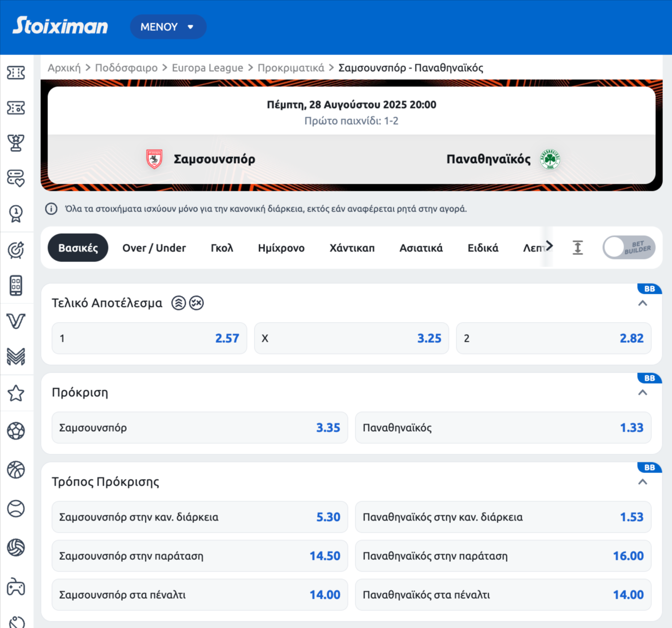Open the tennis ball sidebar icon
This screenshot has width=672, height=628.
(x=16, y=508)
